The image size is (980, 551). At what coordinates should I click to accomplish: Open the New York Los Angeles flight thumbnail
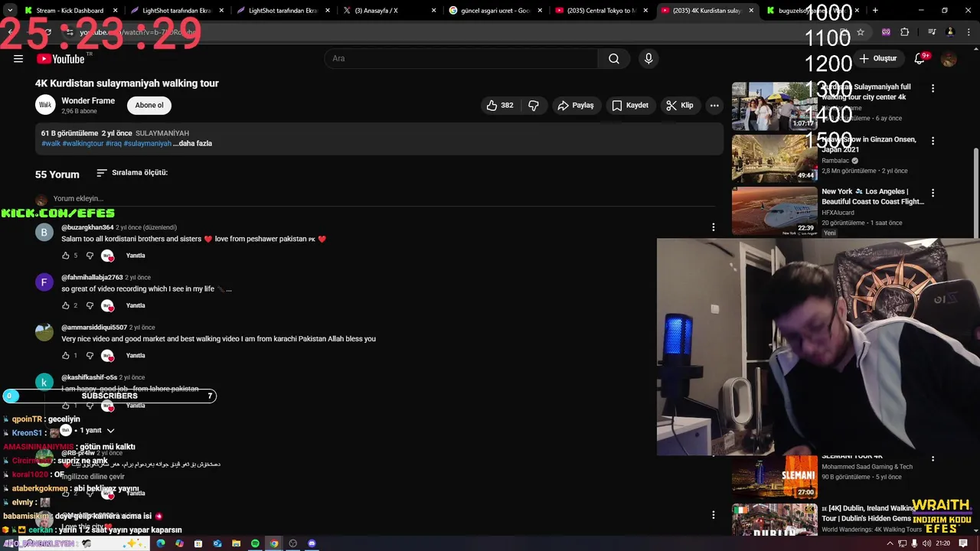(x=774, y=210)
